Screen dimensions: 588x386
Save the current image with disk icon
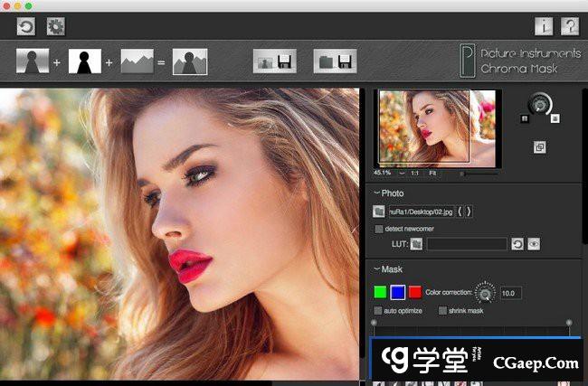pos(274,61)
